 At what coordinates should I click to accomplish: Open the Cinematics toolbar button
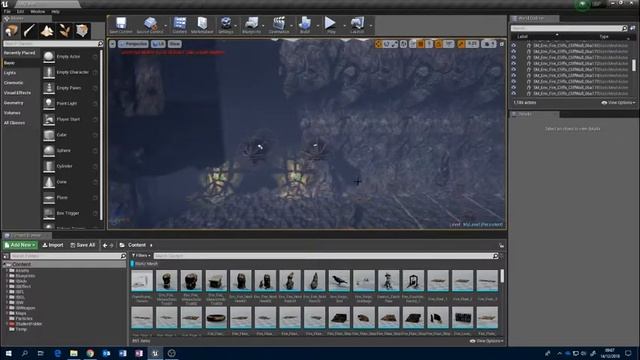279,25
